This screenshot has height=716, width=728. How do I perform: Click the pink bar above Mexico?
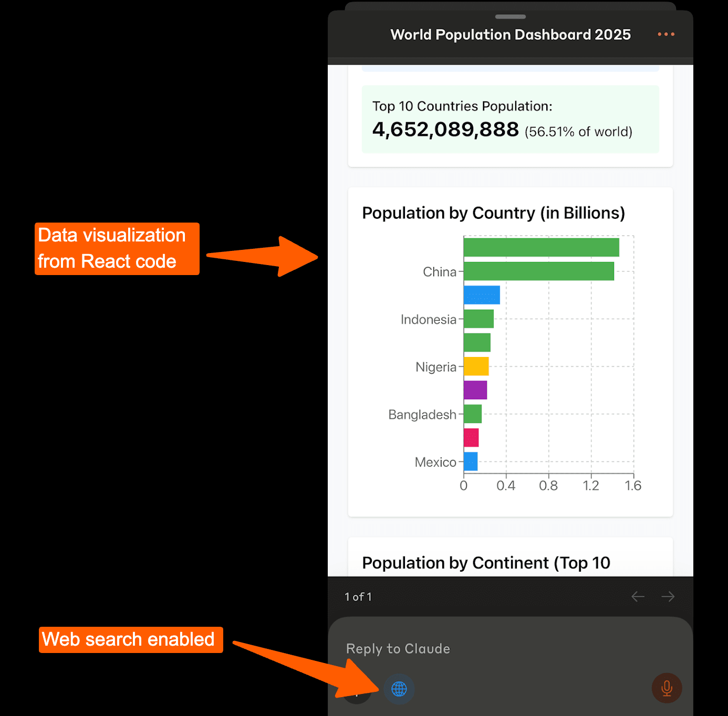(x=471, y=437)
